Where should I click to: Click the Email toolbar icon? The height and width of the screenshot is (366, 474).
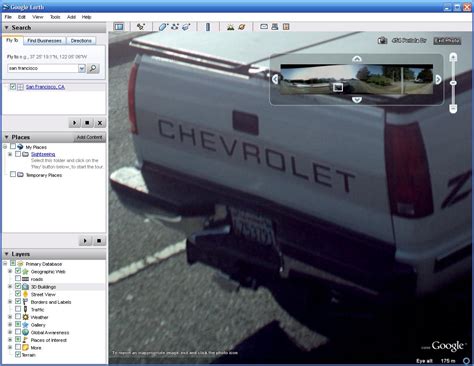point(264,27)
